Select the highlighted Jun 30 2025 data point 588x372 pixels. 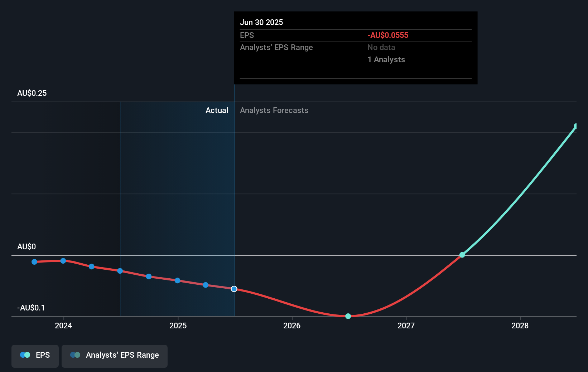(234, 289)
